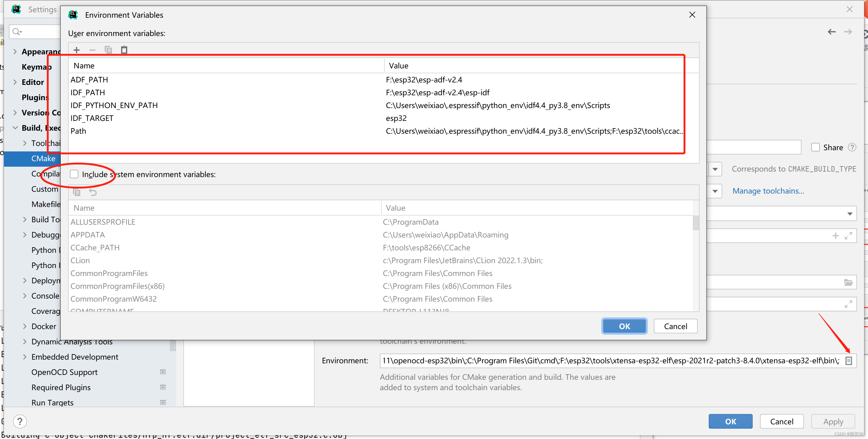Click the folder browse icon in Settings

[848, 282]
